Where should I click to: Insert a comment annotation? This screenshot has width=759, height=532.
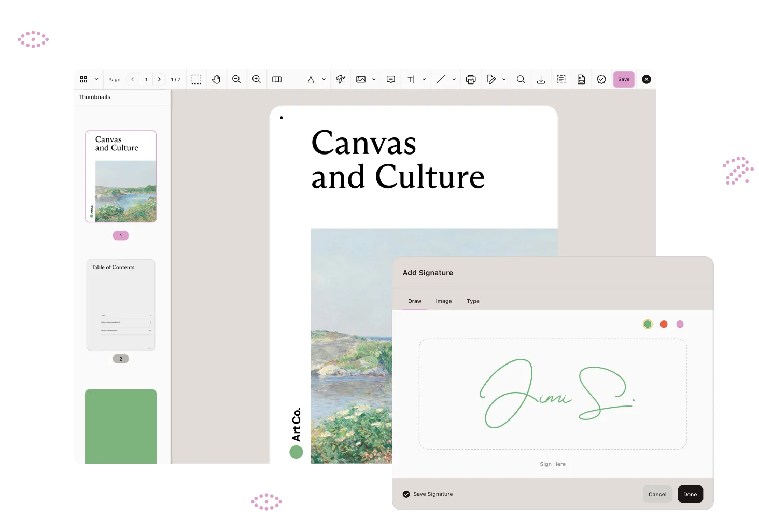coord(390,79)
